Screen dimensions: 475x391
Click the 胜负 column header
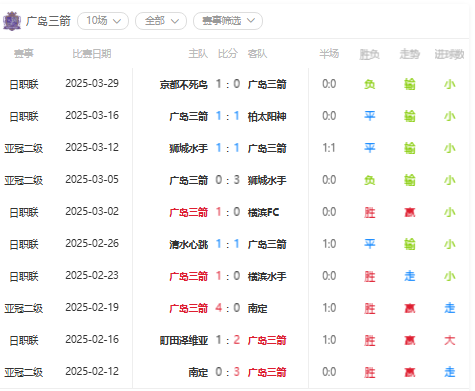[x=369, y=54]
